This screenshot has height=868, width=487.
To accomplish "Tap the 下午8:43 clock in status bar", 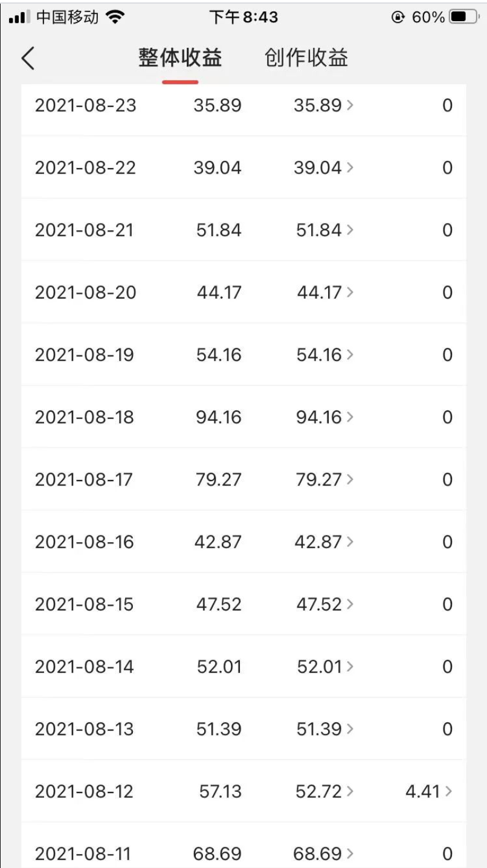I will coord(243,17).
